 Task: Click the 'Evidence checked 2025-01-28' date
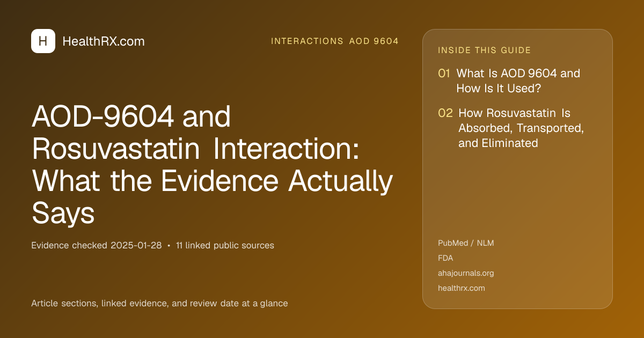pyautogui.click(x=97, y=246)
